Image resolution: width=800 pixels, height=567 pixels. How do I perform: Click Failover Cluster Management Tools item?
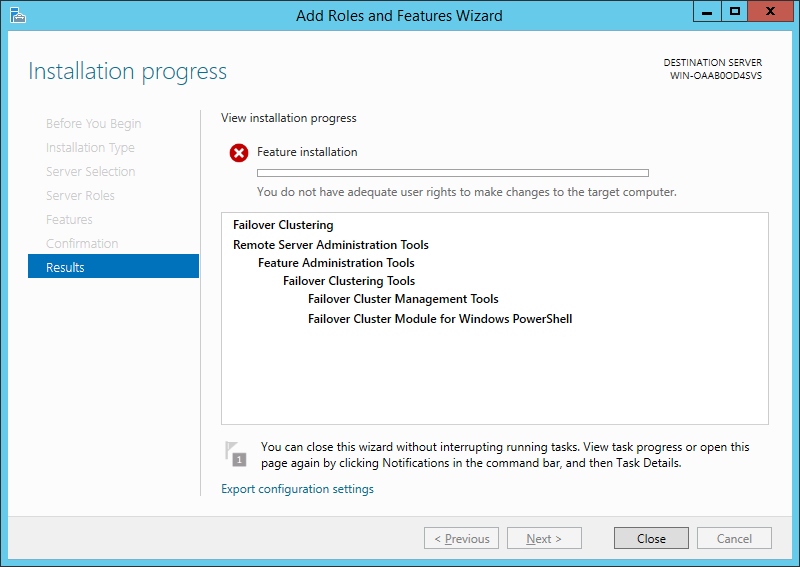(403, 299)
